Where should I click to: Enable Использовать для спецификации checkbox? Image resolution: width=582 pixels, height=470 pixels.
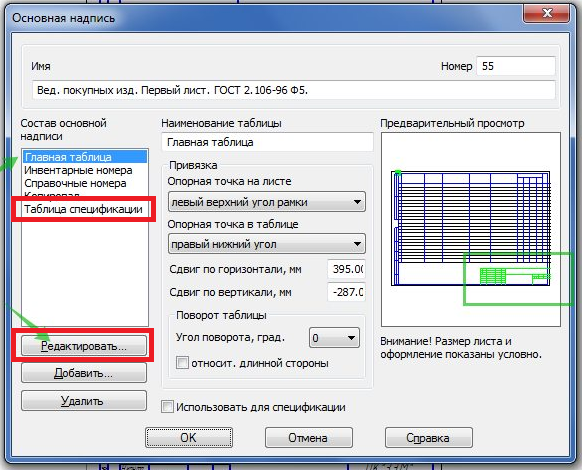tap(167, 407)
